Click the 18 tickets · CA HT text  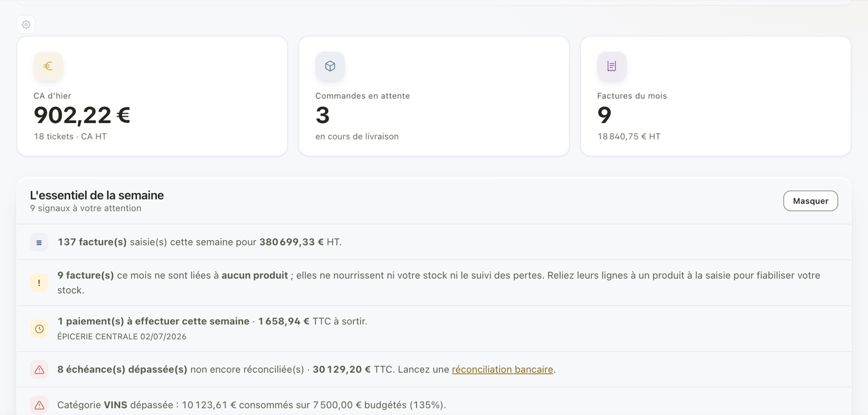click(x=70, y=137)
